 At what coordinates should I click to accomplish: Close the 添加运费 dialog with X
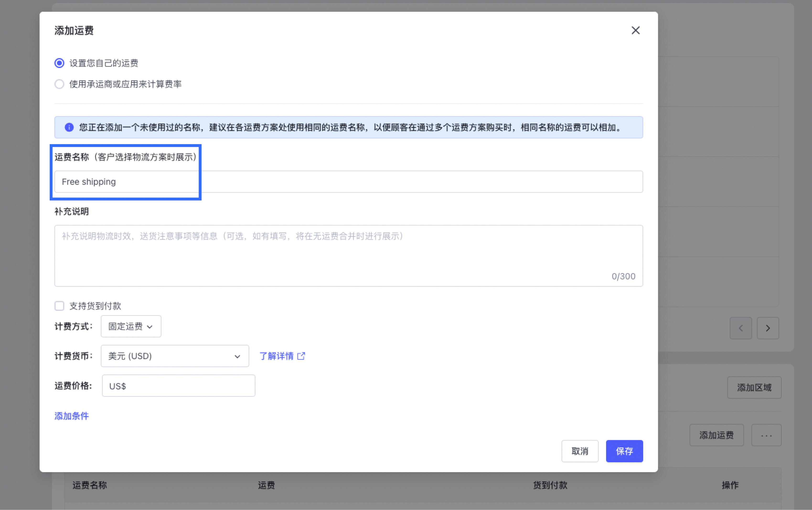(x=635, y=30)
